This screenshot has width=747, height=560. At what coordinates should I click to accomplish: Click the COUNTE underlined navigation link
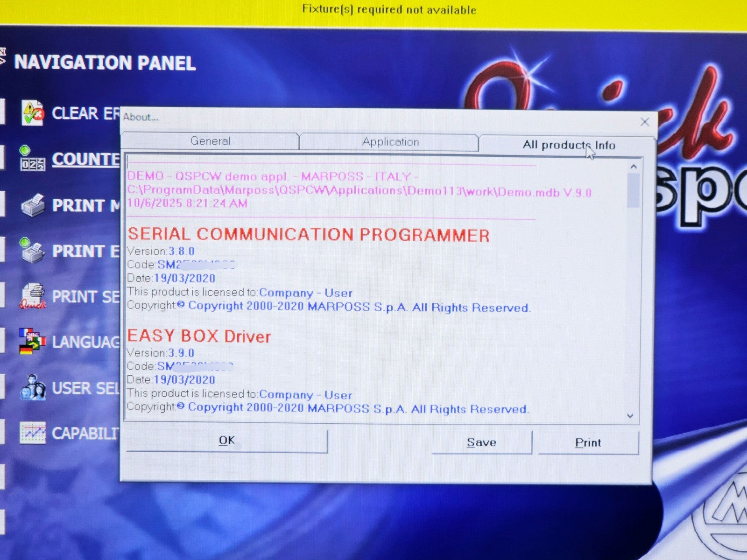pos(85,159)
